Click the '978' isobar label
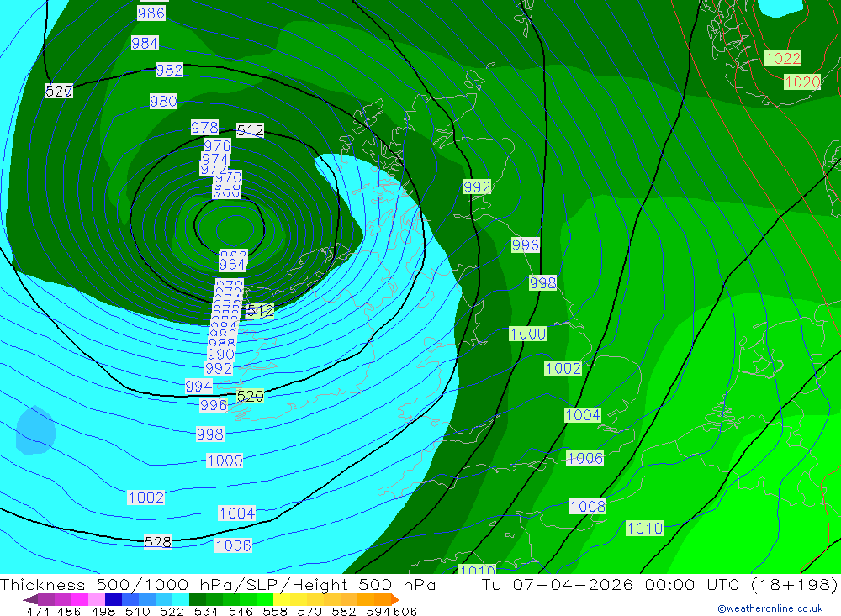The height and width of the screenshot is (616, 841). [205, 128]
